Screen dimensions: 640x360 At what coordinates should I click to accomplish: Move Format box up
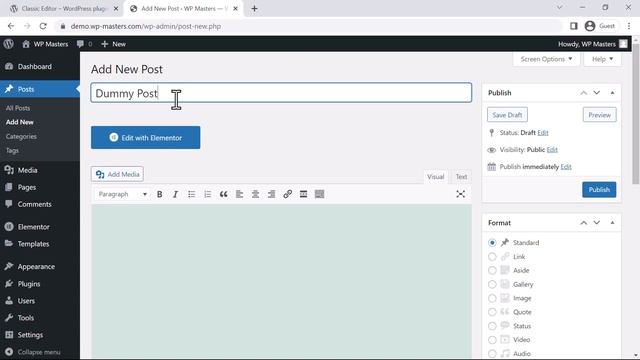tap(584, 223)
